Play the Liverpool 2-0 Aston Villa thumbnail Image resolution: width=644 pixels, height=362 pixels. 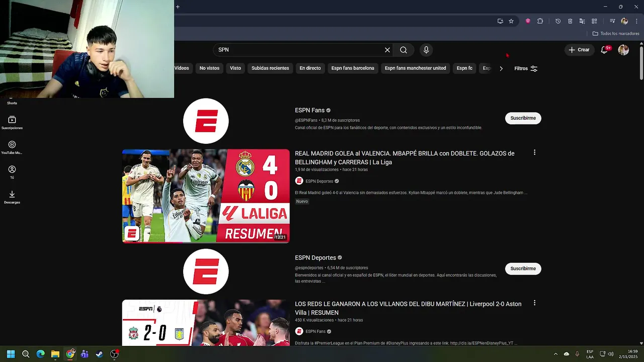(x=206, y=323)
